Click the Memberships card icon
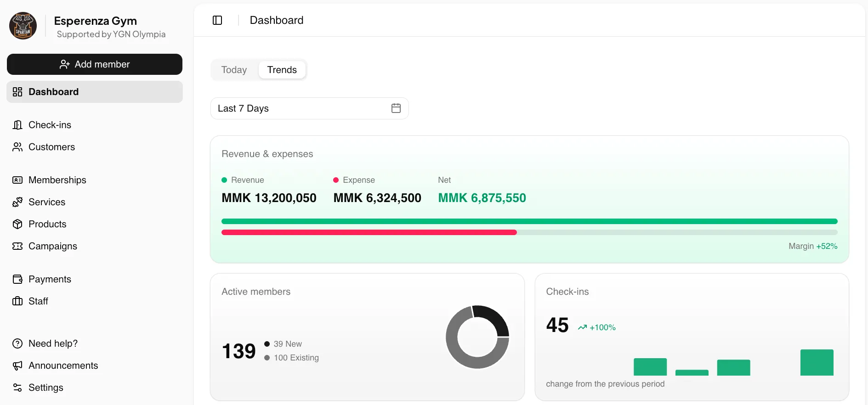This screenshot has width=868, height=405. (17, 180)
